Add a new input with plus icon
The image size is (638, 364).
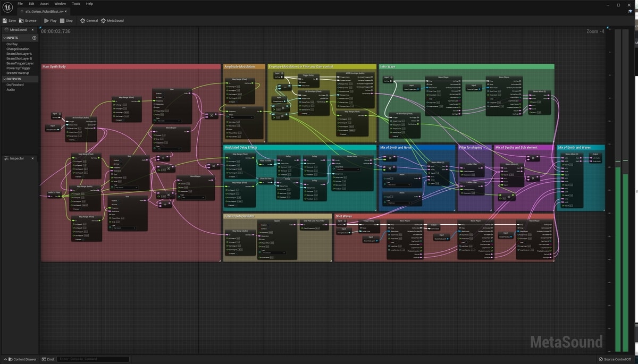pos(35,38)
